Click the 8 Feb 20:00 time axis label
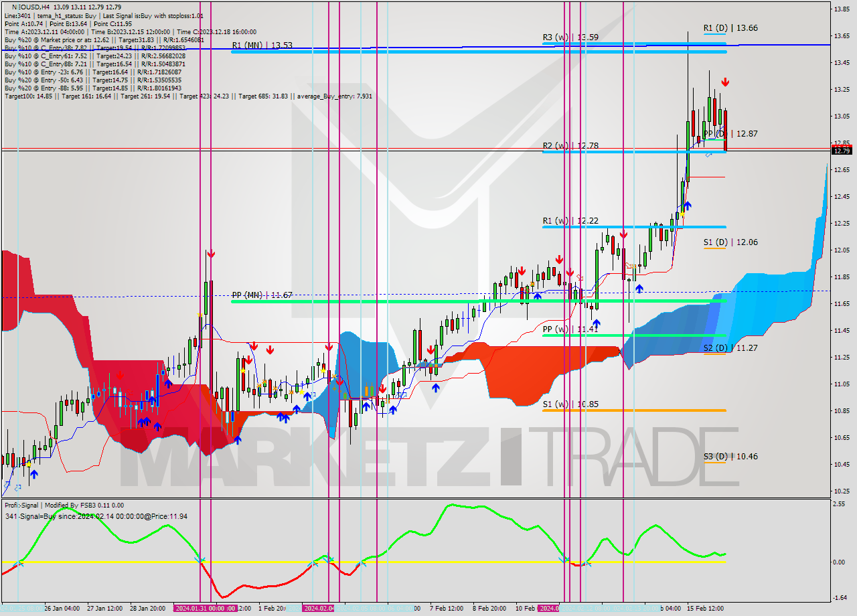The width and height of the screenshot is (857, 616). [x=491, y=609]
